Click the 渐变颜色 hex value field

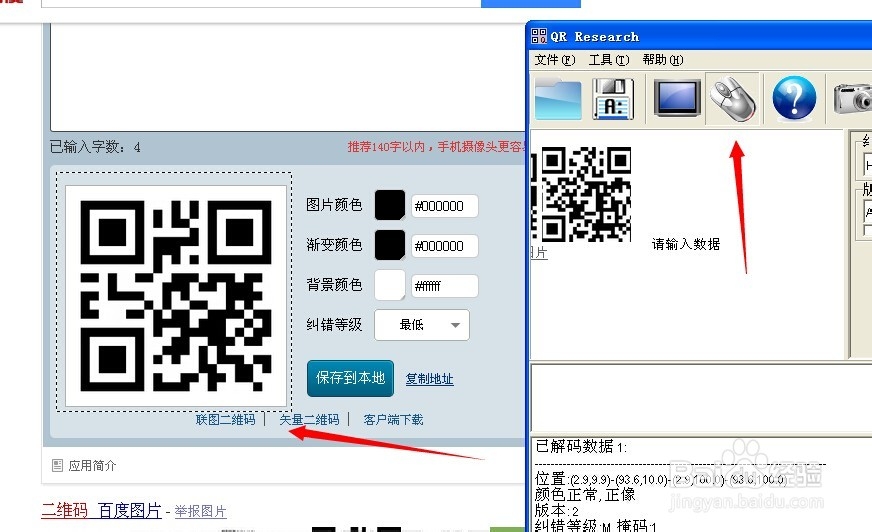(444, 246)
